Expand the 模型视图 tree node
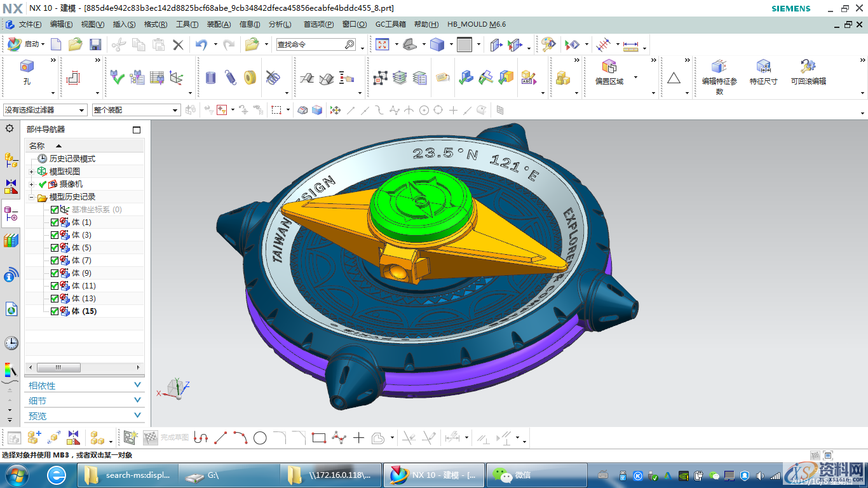The height and width of the screenshot is (488, 868). [x=32, y=172]
